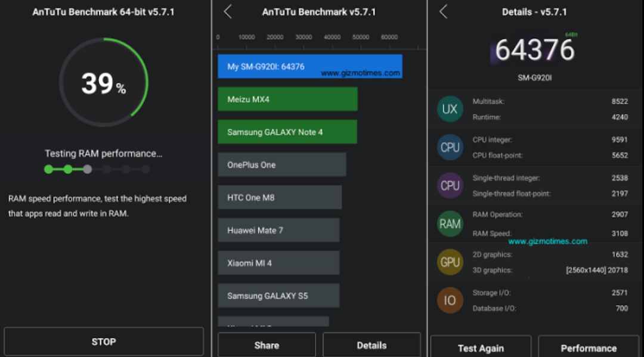This screenshot has height=357, width=644.
Task: Click CPU integer score 9591
Action: click(x=620, y=139)
